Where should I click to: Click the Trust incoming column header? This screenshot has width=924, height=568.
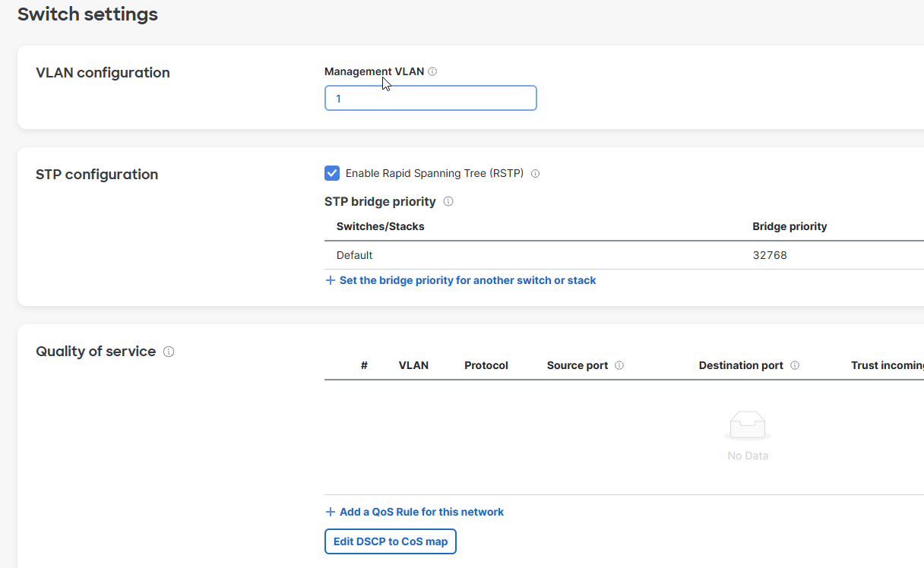[886, 365]
